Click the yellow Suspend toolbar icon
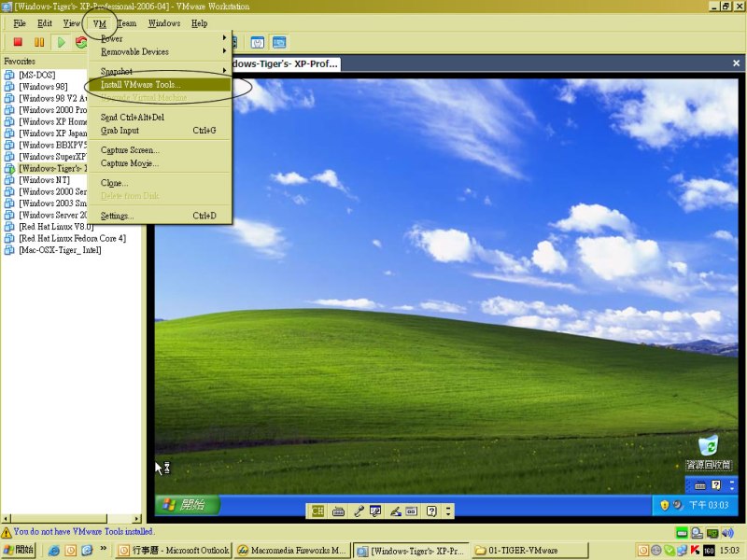 tap(39, 42)
